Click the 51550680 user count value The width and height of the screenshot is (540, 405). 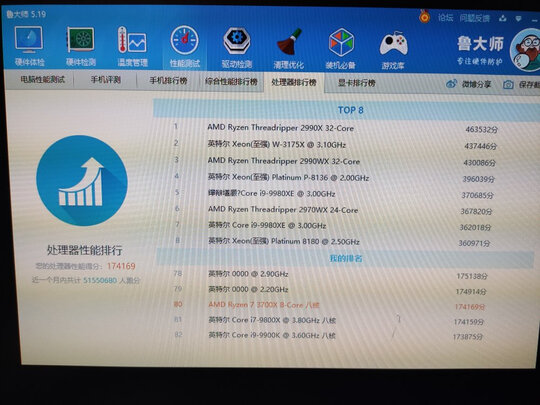point(100,280)
